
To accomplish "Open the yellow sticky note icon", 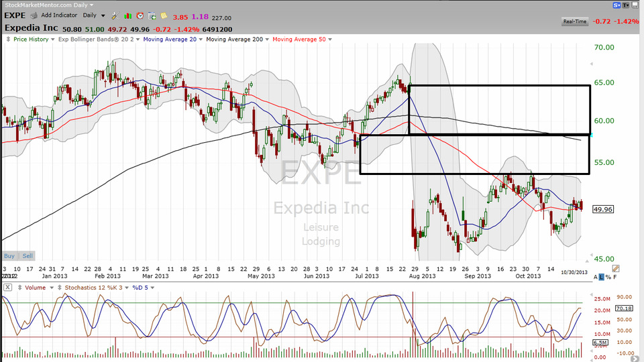I will (164, 15).
